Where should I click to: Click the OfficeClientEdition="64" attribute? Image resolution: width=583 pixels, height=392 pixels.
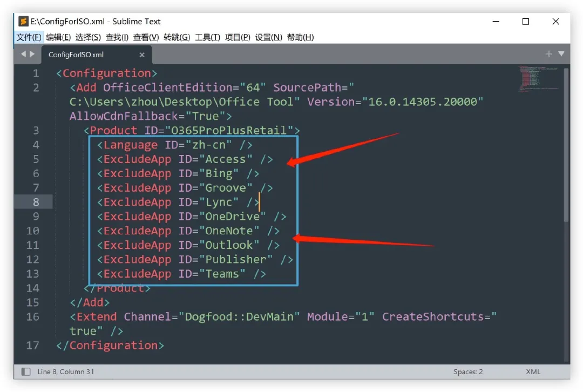click(x=185, y=88)
